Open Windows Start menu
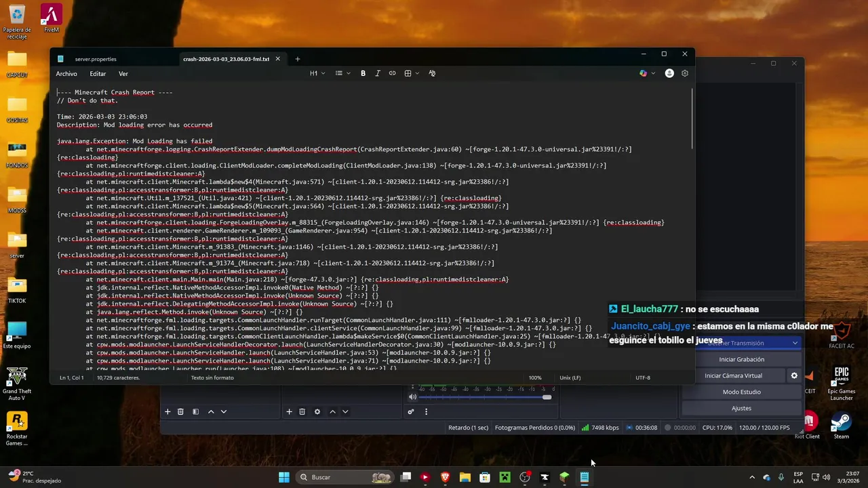This screenshot has width=868, height=488. click(x=284, y=477)
